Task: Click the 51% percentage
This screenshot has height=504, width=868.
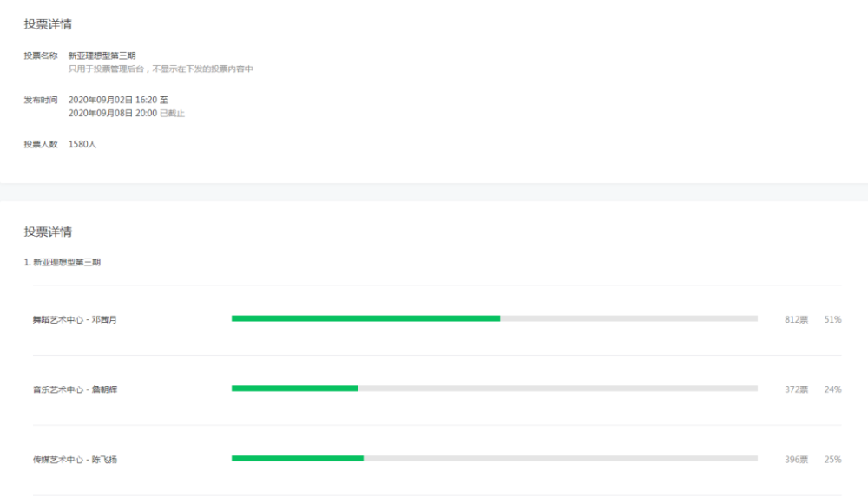Action: (832, 319)
